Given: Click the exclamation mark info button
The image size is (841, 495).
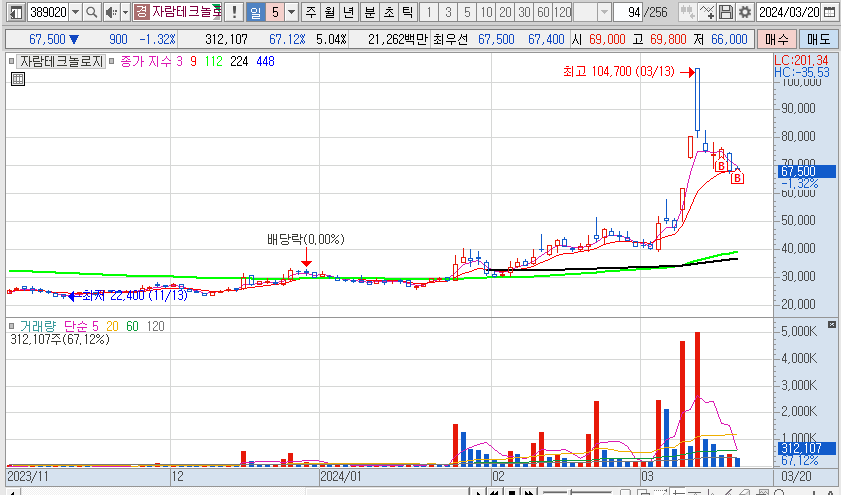Looking at the screenshot, I should pos(234,12).
